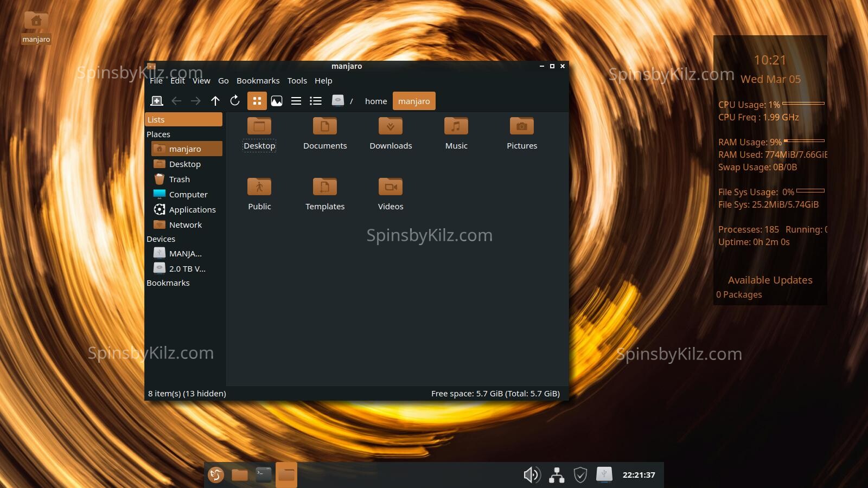Click the free space status text
The width and height of the screenshot is (868, 488).
(x=495, y=394)
